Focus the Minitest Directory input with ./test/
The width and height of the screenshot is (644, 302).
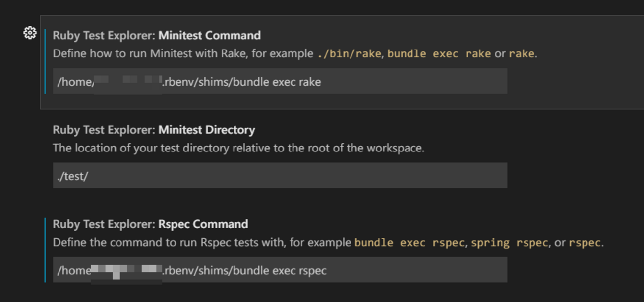(x=280, y=175)
